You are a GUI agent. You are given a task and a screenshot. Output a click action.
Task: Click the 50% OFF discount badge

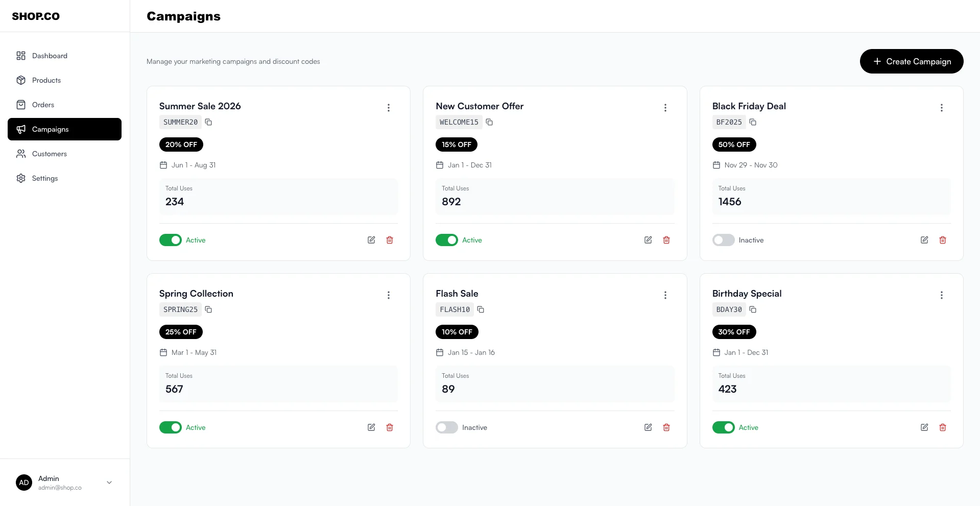734,144
